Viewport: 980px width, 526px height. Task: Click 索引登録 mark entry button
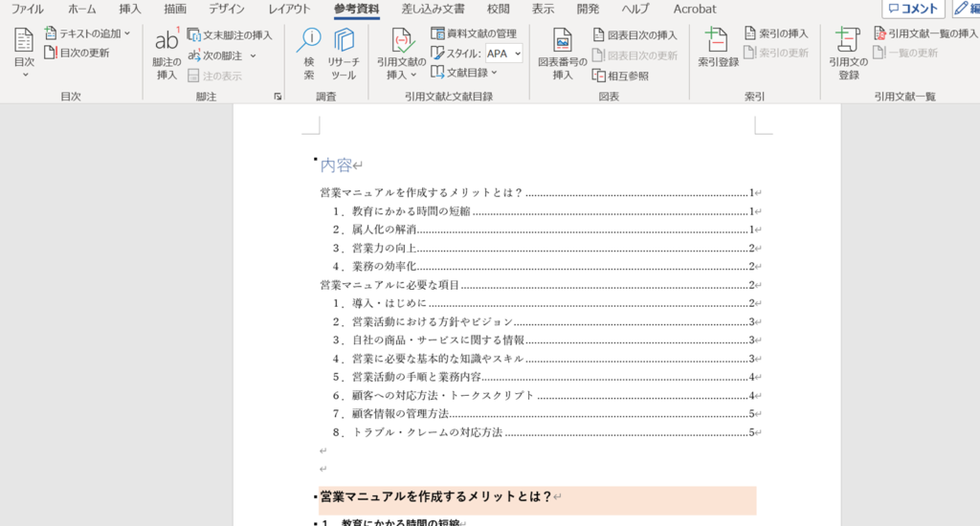click(x=718, y=48)
